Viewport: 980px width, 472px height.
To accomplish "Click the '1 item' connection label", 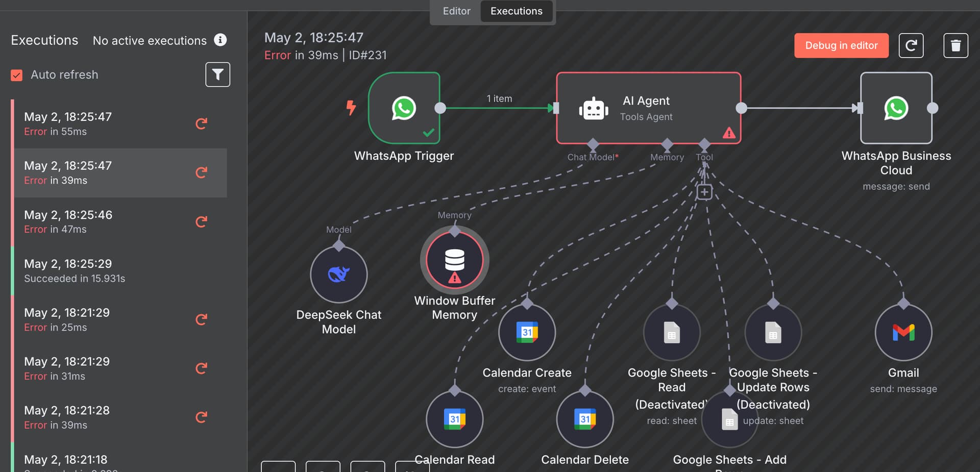I will (x=499, y=98).
